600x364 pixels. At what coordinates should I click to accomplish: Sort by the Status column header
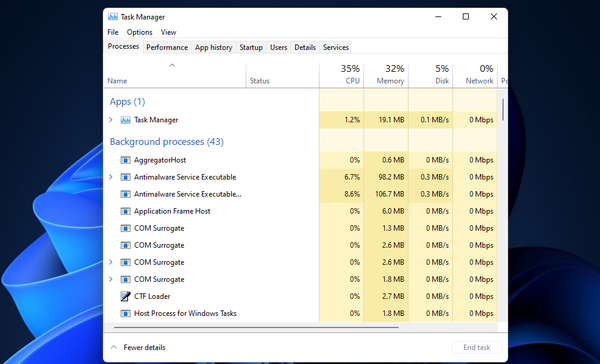click(283, 75)
